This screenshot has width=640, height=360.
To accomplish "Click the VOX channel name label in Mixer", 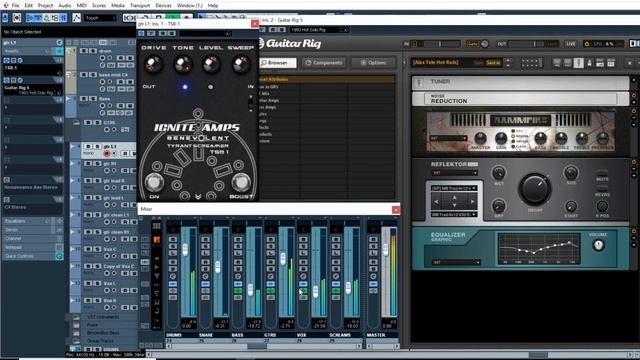I will [302, 335].
